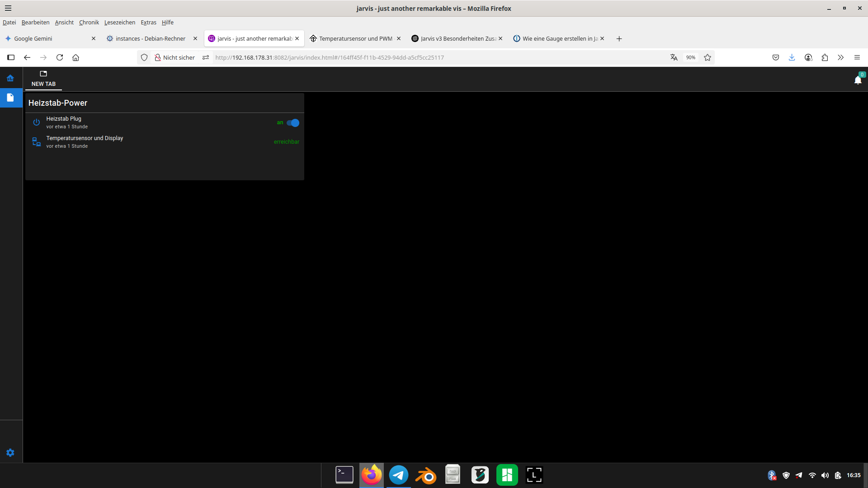
Task: Click the 90% zoom level indicator
Action: (x=690, y=57)
